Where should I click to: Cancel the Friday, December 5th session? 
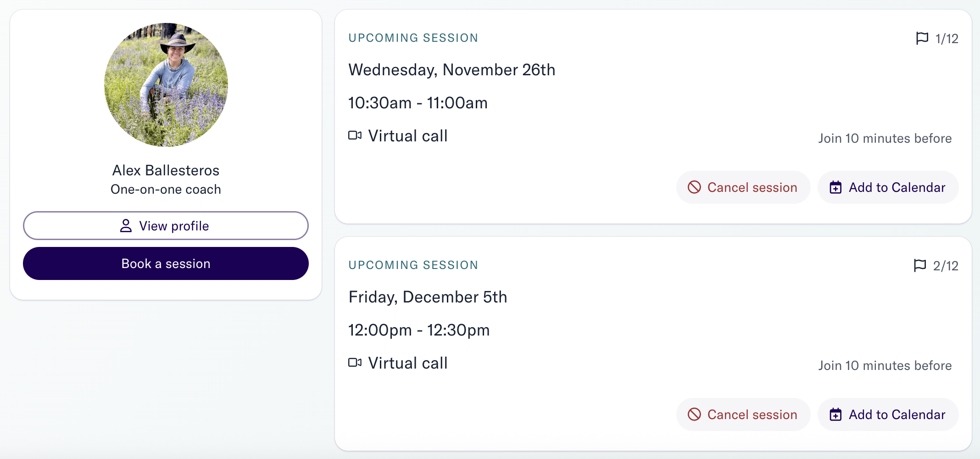(743, 414)
